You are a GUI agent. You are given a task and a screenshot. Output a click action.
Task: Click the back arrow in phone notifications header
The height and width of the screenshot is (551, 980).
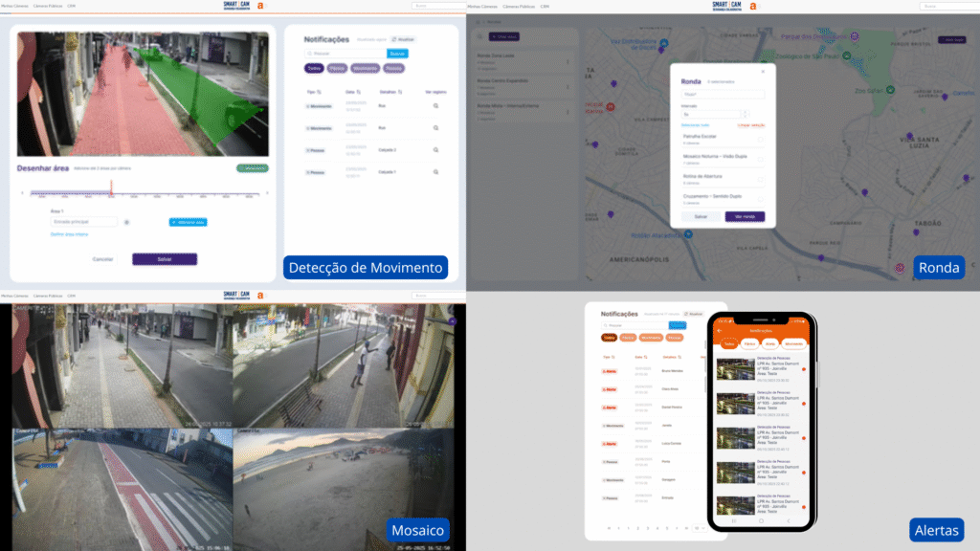719,330
